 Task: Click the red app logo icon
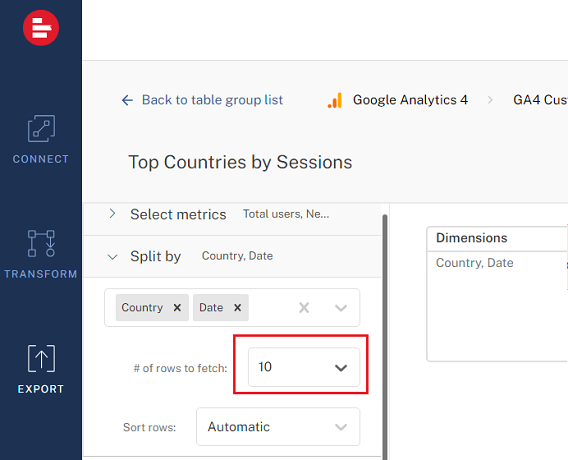click(x=41, y=28)
